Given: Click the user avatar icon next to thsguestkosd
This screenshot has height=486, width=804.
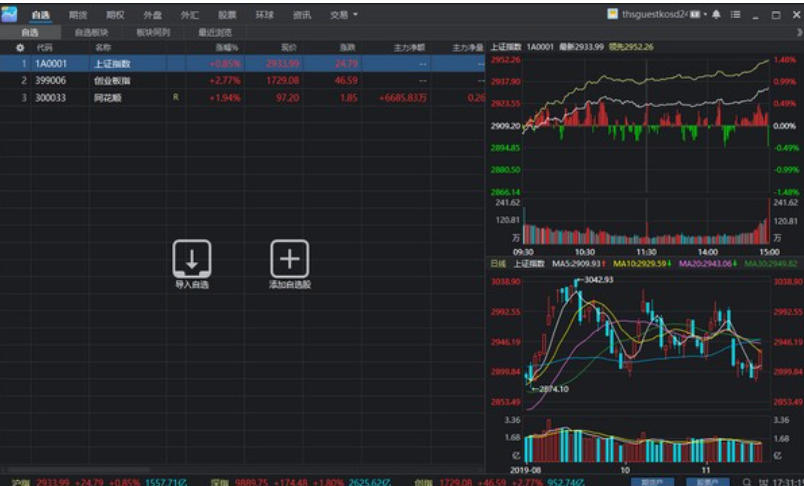Looking at the screenshot, I should click(612, 14).
